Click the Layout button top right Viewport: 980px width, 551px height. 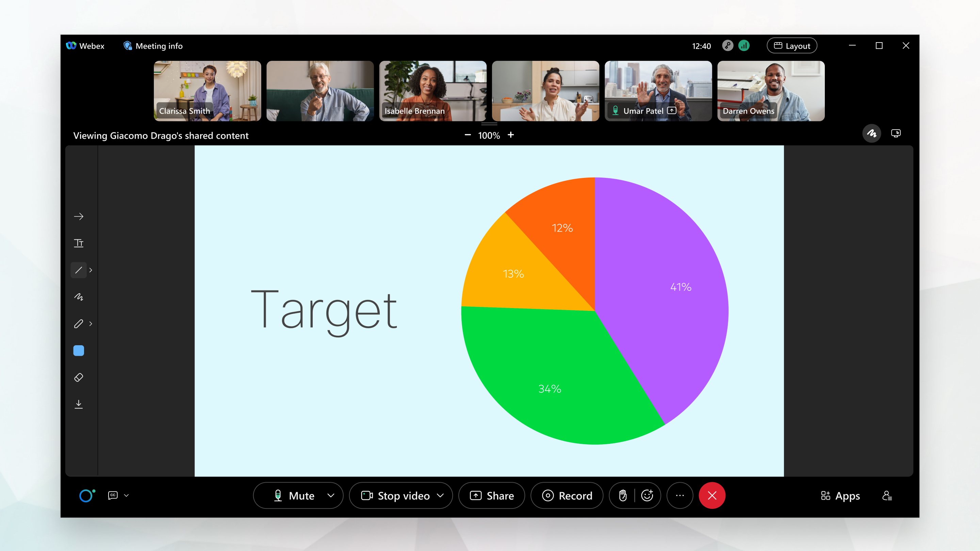(x=791, y=46)
